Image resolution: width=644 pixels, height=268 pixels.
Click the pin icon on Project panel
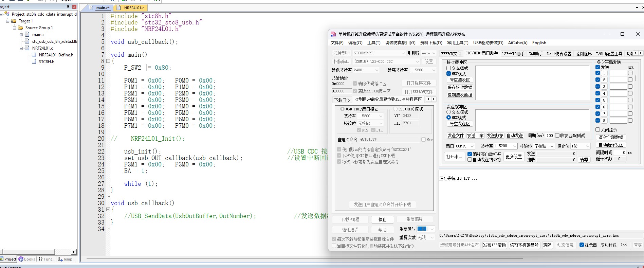coord(68,7)
